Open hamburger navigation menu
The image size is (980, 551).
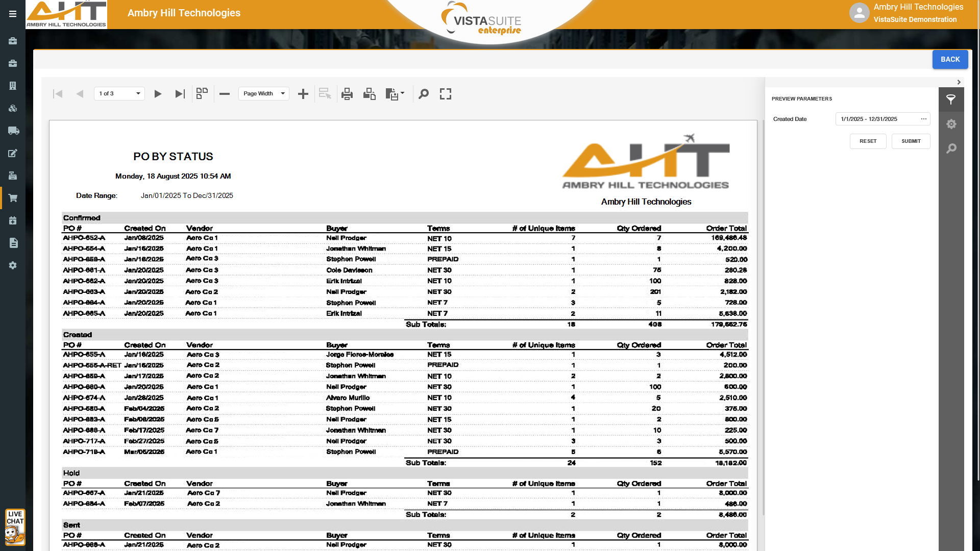[x=13, y=14]
